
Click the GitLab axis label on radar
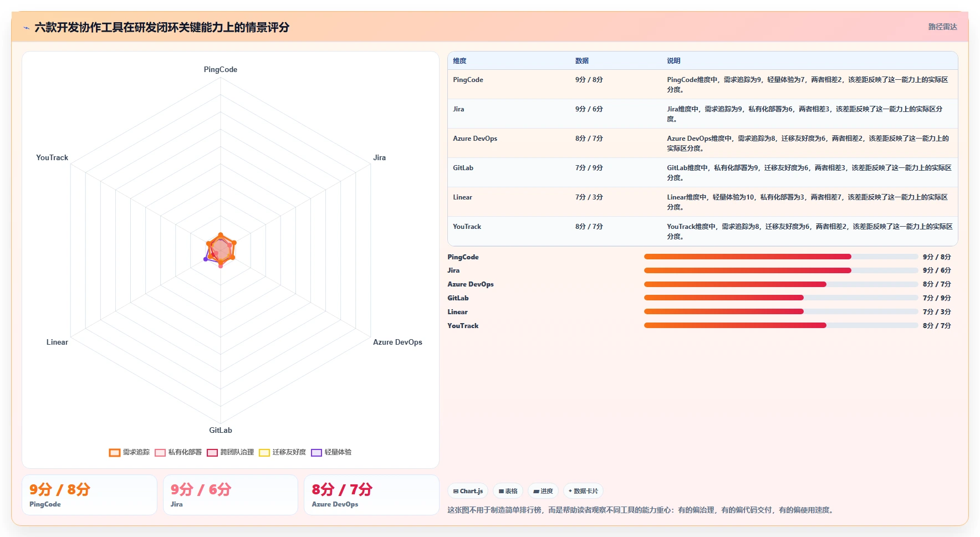coord(221,431)
